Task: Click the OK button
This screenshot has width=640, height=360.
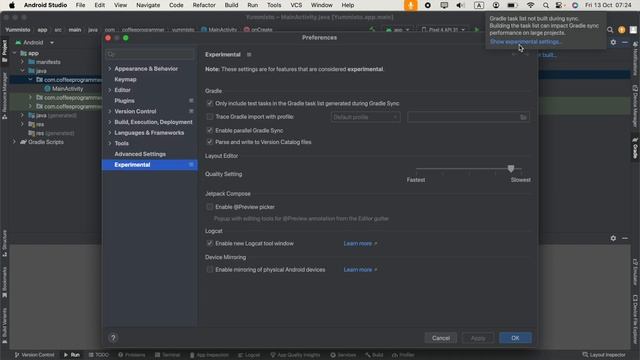Action: point(515,338)
